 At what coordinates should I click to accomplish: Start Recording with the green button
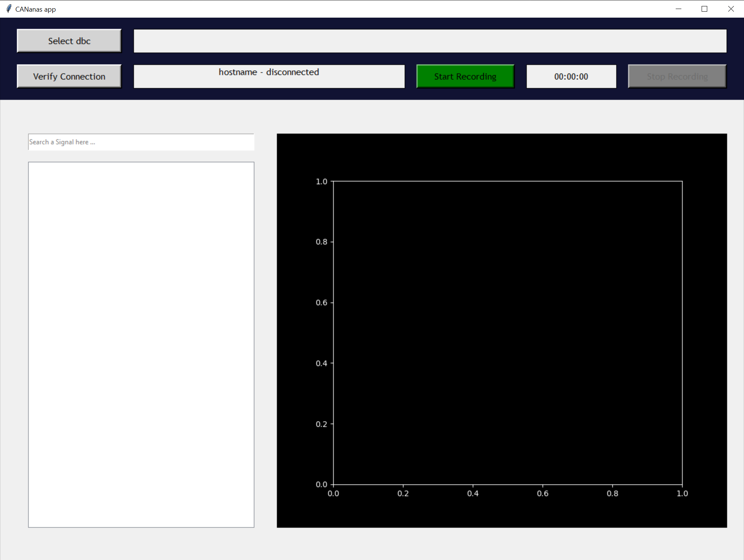465,77
